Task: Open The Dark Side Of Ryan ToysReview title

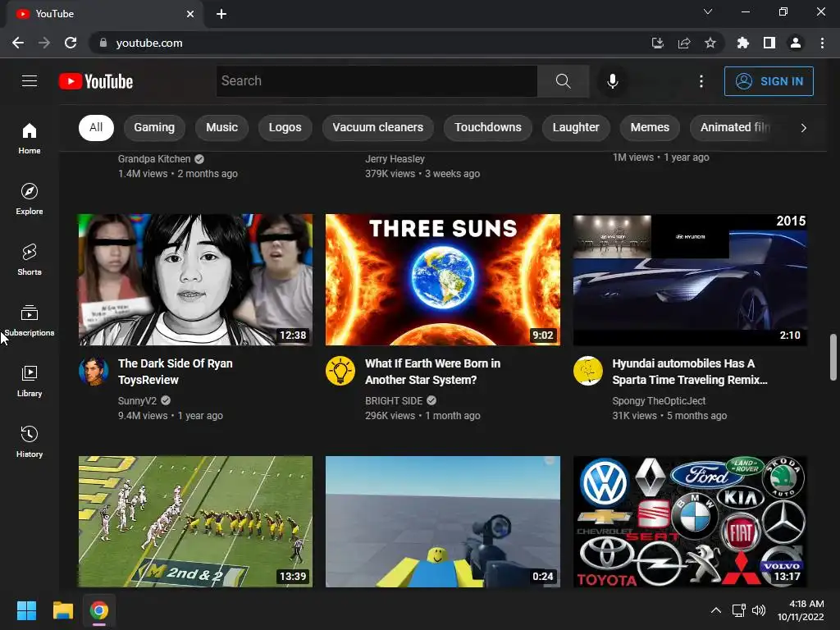Action: 176,372
